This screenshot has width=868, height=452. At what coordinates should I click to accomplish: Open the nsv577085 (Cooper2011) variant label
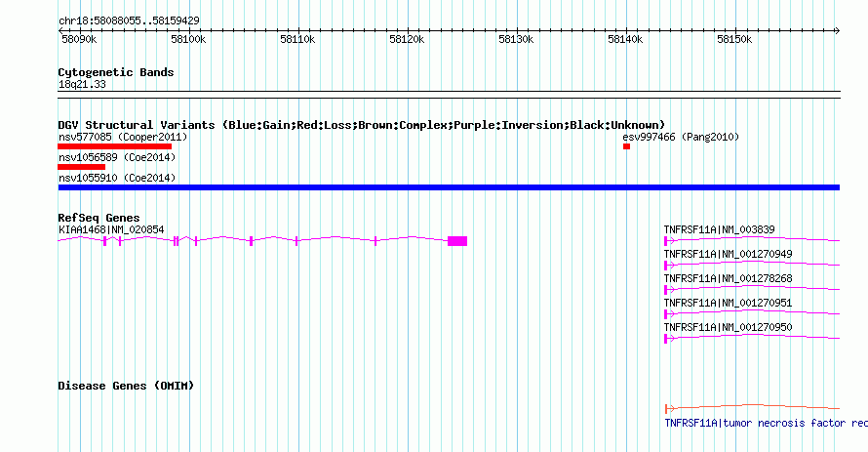click(x=123, y=137)
